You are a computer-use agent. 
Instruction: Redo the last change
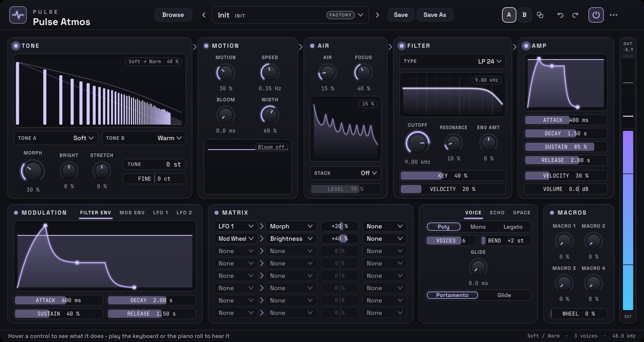575,15
